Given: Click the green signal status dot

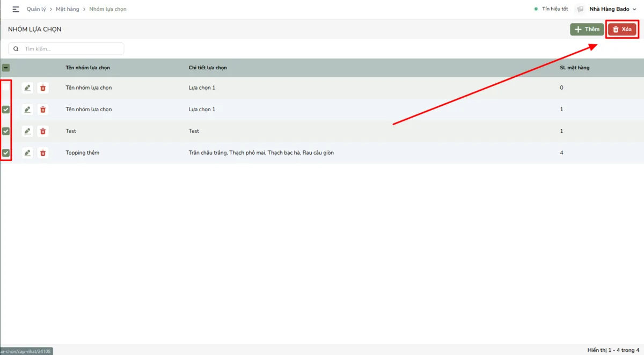Looking at the screenshot, I should click(x=536, y=9).
